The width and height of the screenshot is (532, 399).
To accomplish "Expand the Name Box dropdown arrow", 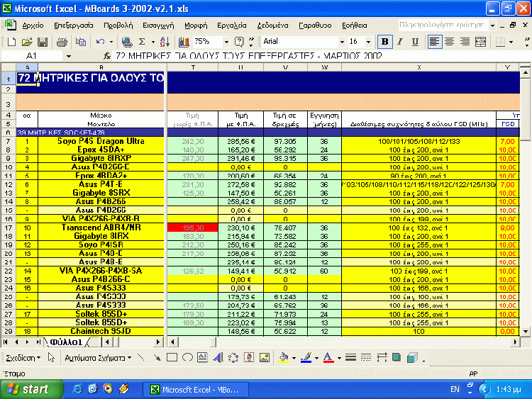I will (69, 56).
